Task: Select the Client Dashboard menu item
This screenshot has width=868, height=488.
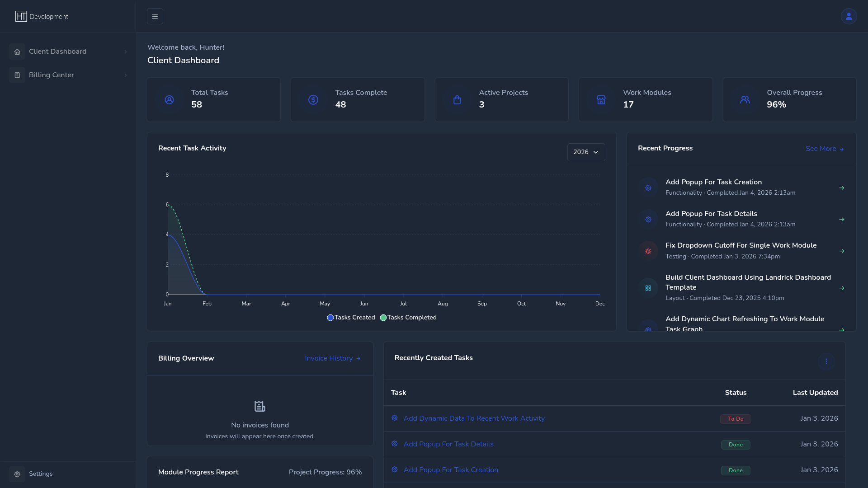Action: [x=57, y=52]
